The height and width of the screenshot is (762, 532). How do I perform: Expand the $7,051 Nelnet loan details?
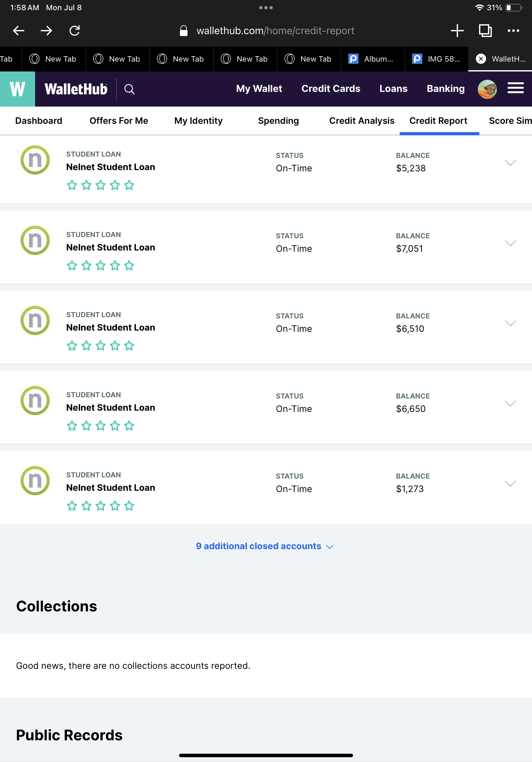(510, 243)
